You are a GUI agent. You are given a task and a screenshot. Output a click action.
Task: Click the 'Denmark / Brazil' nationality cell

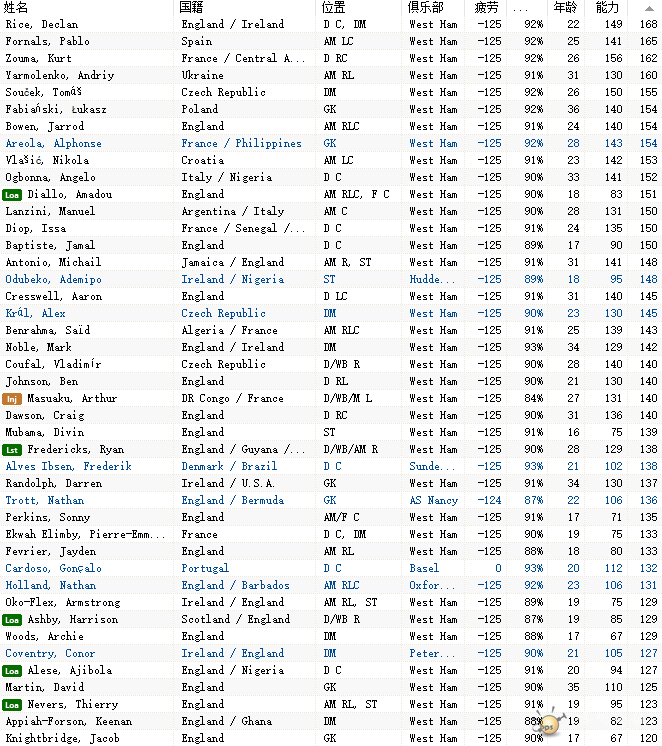pyautogui.click(x=229, y=467)
